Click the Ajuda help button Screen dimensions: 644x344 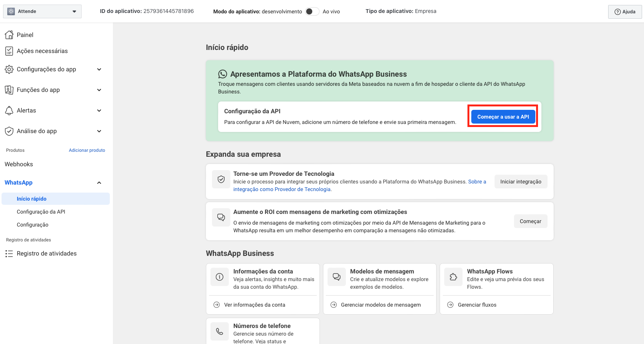click(625, 12)
